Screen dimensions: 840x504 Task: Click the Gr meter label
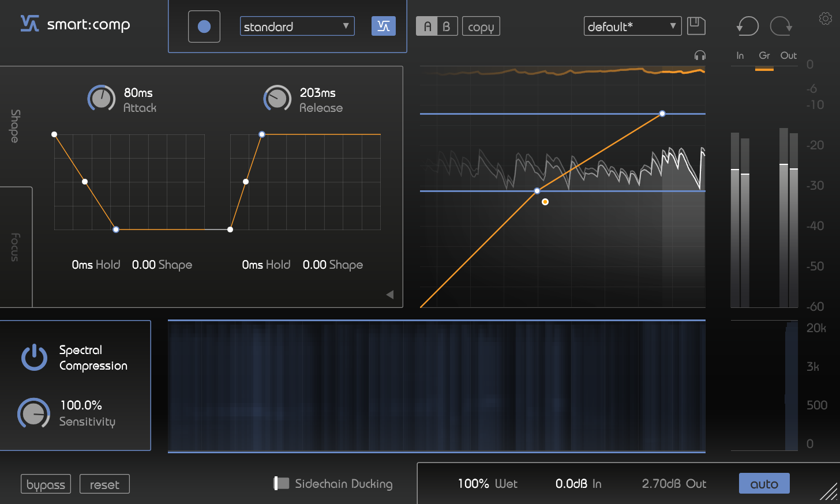coord(764,55)
